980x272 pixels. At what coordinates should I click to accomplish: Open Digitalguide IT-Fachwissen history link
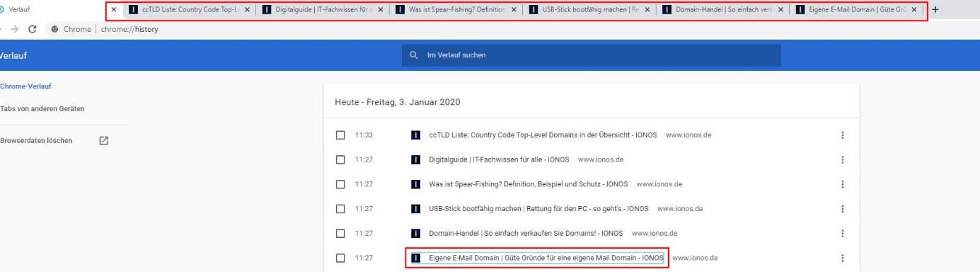(499, 159)
